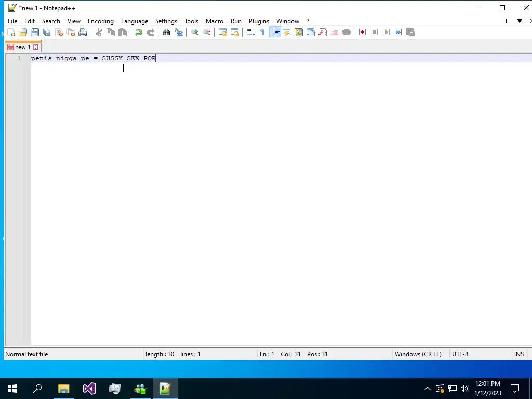532x399 pixels.
Task: Open the Tools menu
Action: pyautogui.click(x=191, y=21)
